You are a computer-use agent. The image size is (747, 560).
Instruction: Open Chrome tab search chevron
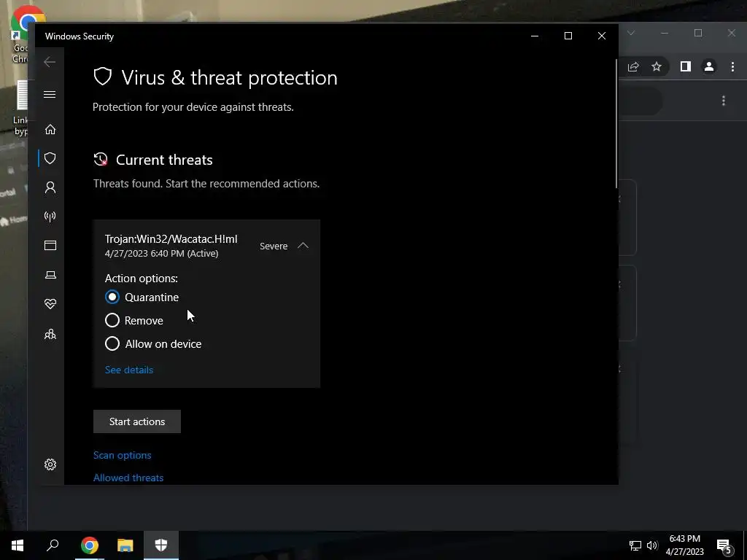631,33
